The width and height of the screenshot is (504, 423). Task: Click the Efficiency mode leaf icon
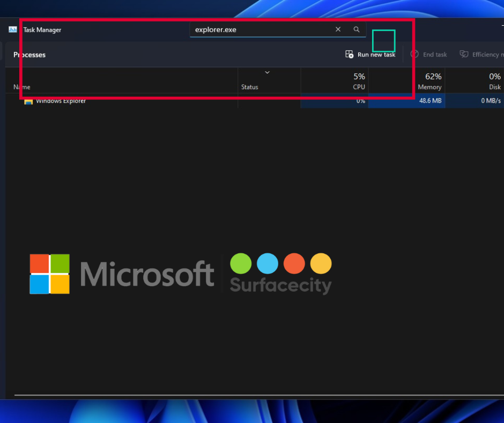point(464,54)
